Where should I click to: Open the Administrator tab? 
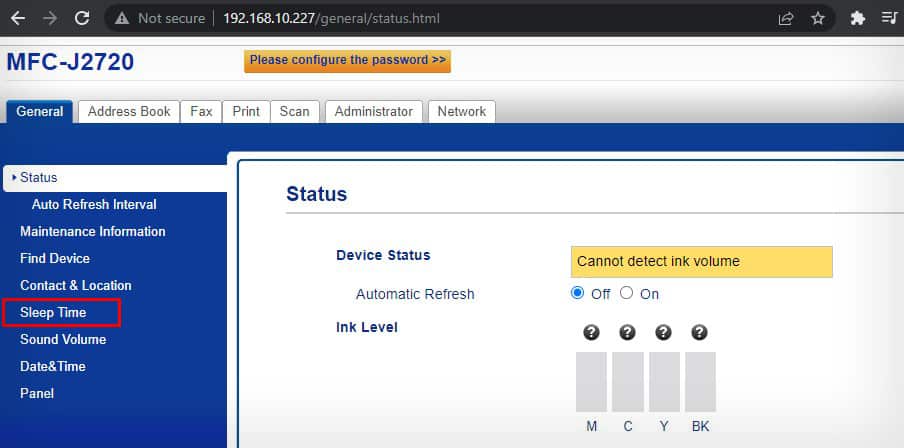pyautogui.click(x=374, y=112)
